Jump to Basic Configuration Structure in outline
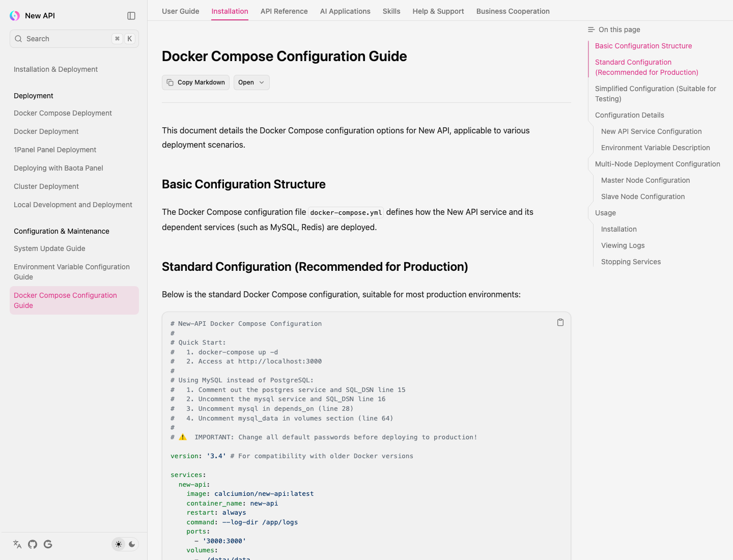This screenshot has height=560, width=733. click(x=643, y=46)
